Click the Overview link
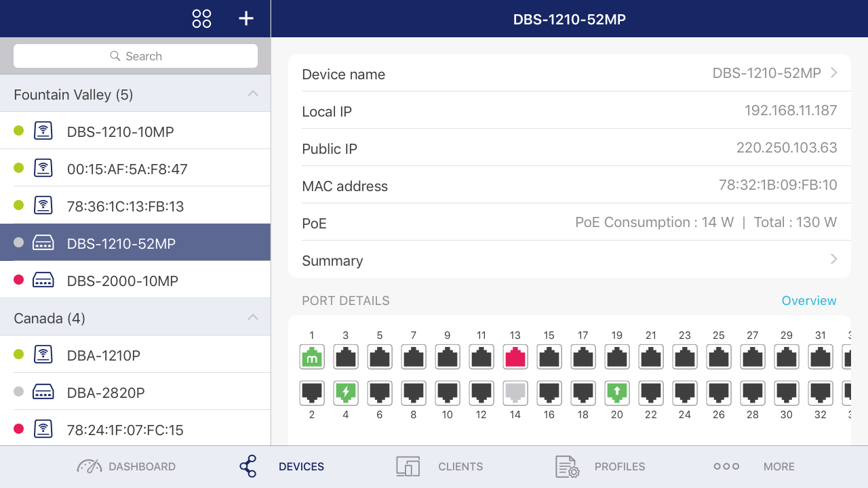This screenshot has width=868, height=488. tap(809, 300)
